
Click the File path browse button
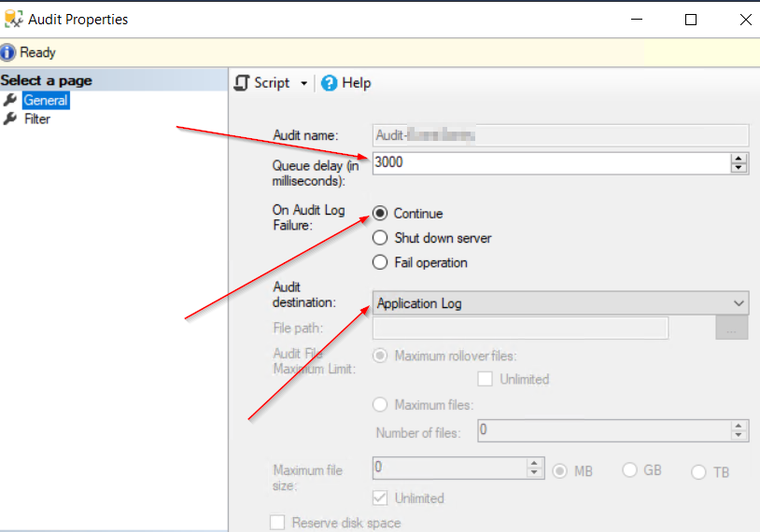click(732, 328)
